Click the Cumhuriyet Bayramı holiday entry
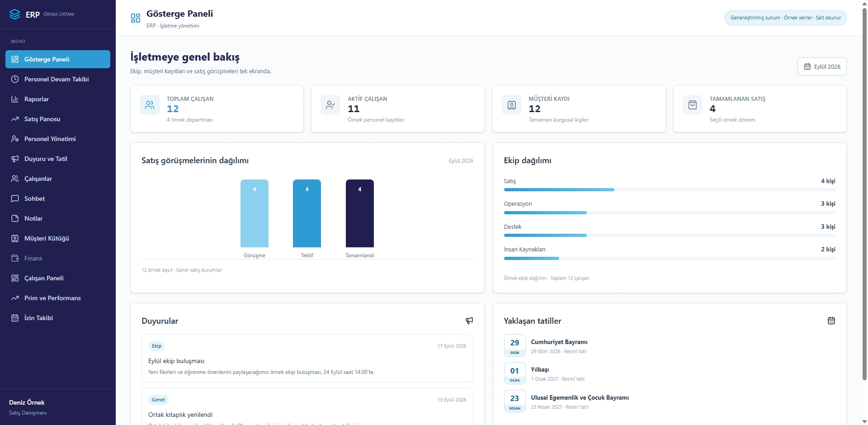868x425 pixels. point(670,346)
